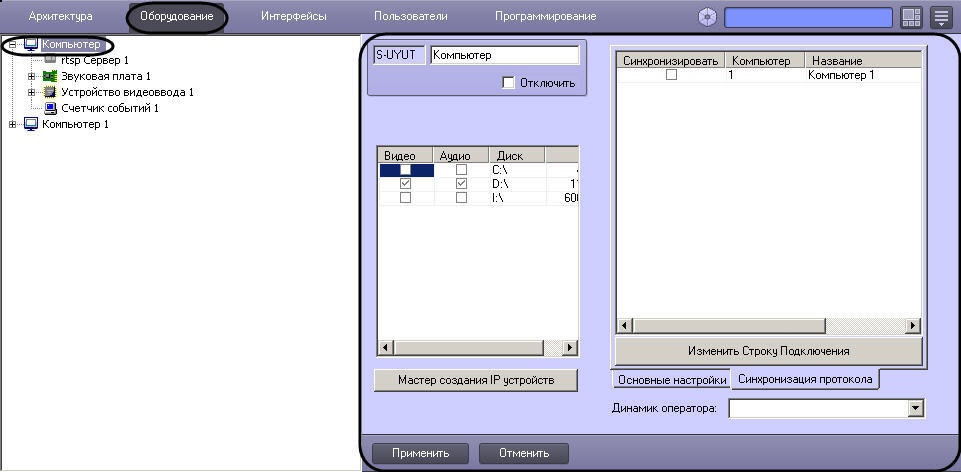This screenshot has height=472, width=961.
Task: Expand the Компьютер 1 tree node
Action: tap(12, 124)
